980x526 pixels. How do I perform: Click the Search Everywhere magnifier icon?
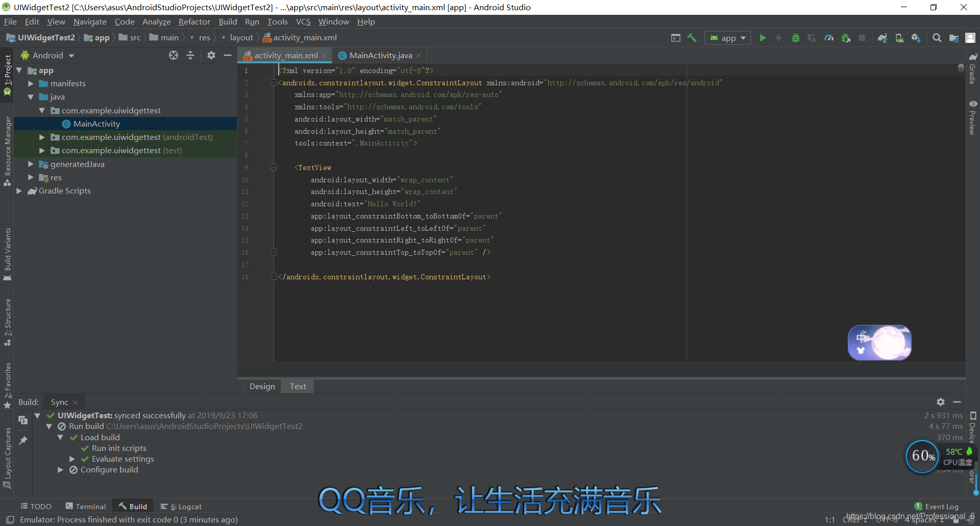pyautogui.click(x=937, y=38)
